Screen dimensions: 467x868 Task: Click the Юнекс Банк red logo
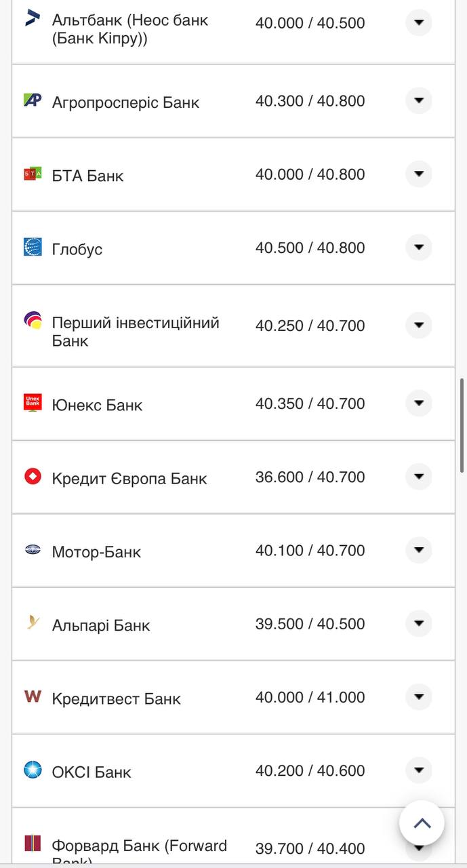[x=33, y=403]
